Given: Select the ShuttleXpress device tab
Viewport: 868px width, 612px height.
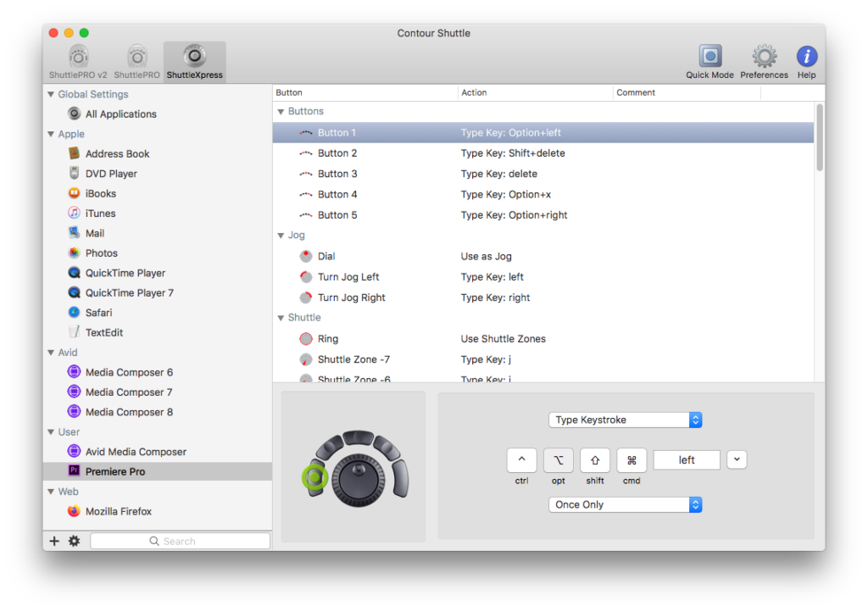Looking at the screenshot, I should [194, 61].
